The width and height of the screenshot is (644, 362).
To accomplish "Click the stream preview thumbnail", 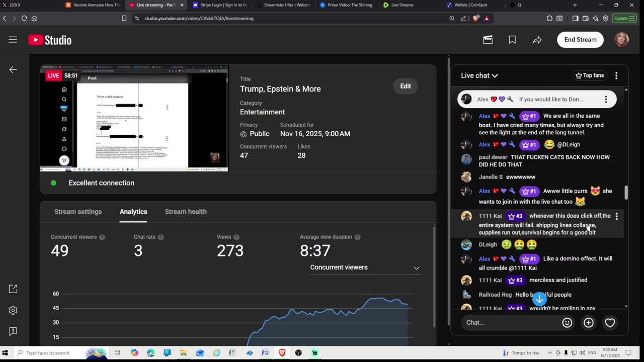I will 134,119.
